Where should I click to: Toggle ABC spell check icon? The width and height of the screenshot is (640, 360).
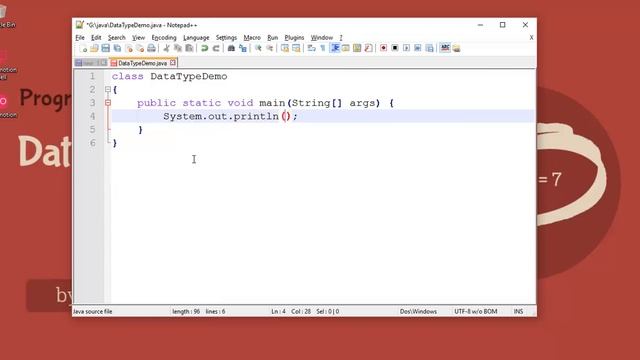click(x=445, y=48)
